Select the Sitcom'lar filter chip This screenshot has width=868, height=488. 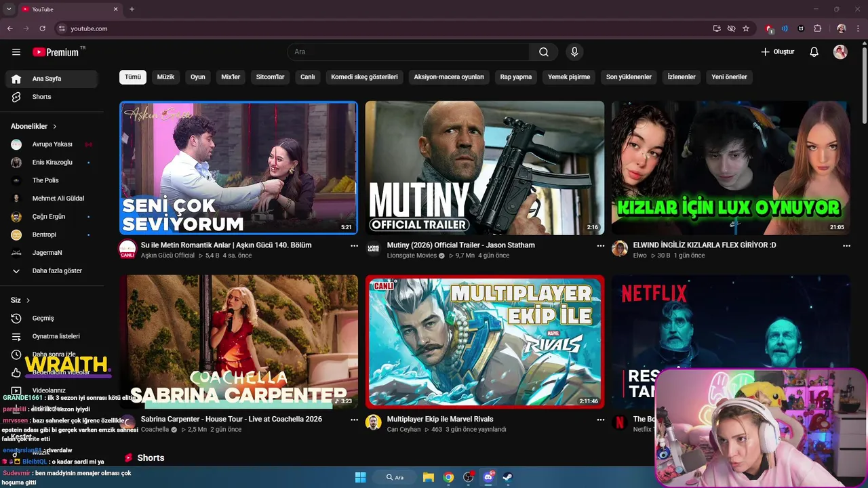[x=270, y=77]
